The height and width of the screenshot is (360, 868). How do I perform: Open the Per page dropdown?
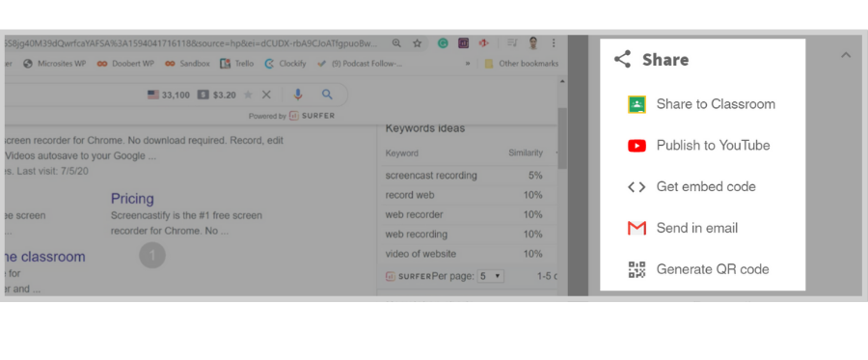tap(491, 275)
